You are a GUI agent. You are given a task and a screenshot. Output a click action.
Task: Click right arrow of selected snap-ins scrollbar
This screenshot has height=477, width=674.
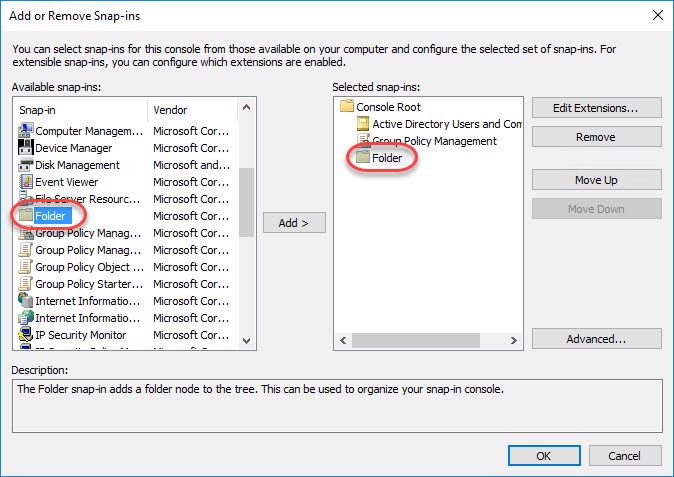(514, 340)
